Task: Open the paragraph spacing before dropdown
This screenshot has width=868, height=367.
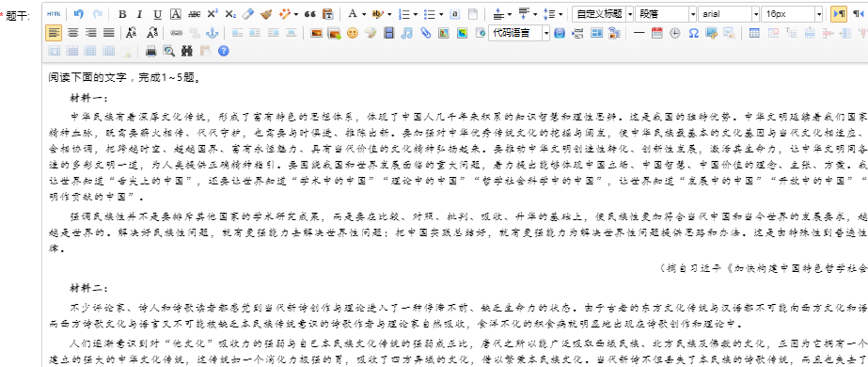Action: tap(510, 14)
